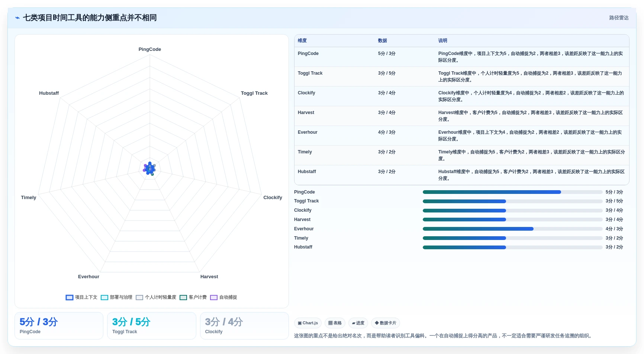The image size is (644, 354).
Task: Click the 5分 / 3分 cell in PingCode table row
Action: click(387, 53)
